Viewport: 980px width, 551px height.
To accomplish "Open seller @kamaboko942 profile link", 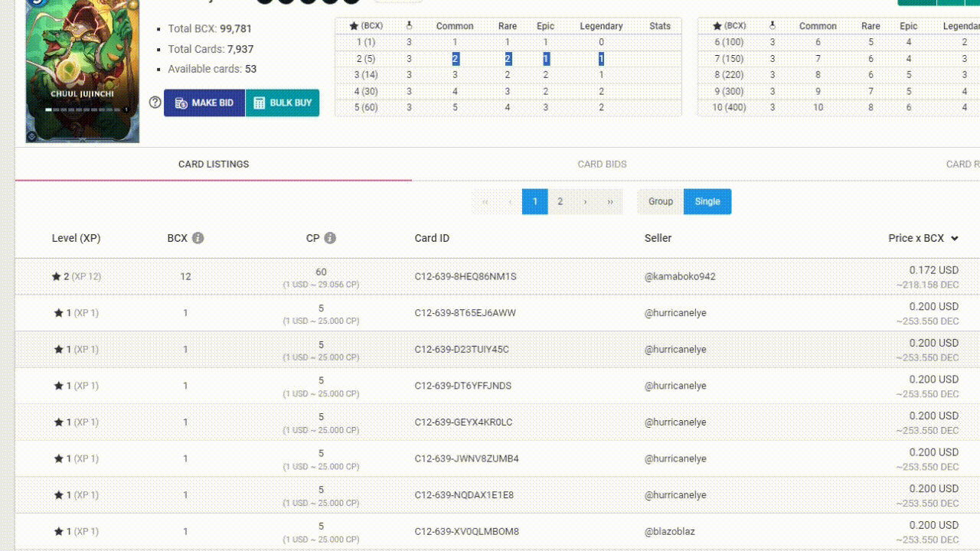I will point(680,276).
